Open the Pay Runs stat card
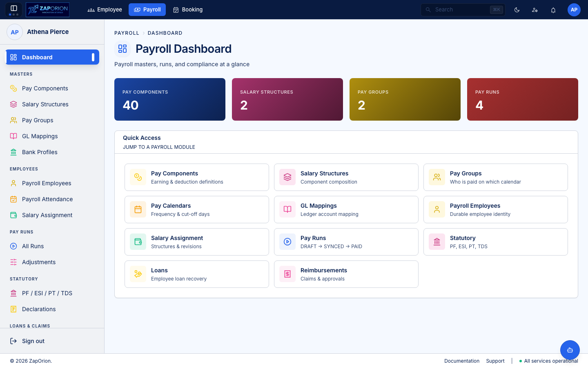The width and height of the screenshot is (588, 368). pyautogui.click(x=523, y=99)
